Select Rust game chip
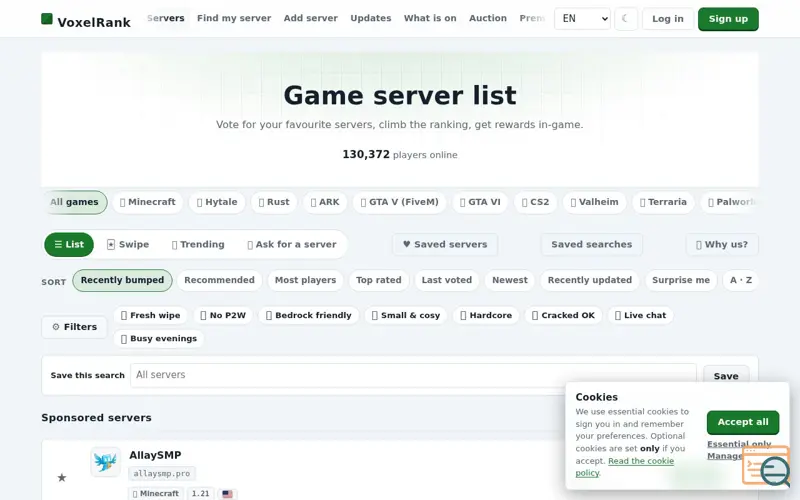The height and width of the screenshot is (500, 800). 274,202
